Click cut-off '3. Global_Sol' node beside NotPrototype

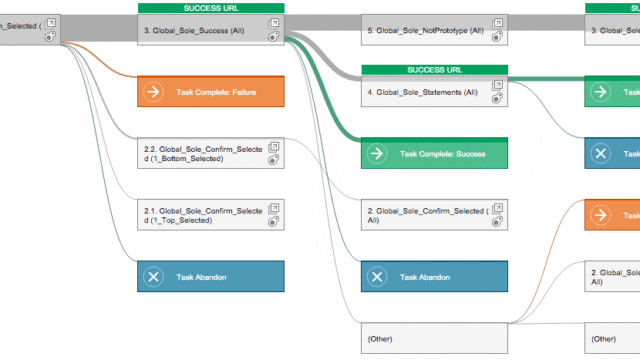pos(612,30)
